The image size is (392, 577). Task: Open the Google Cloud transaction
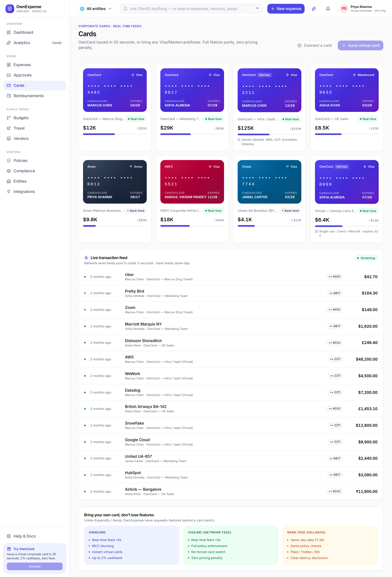[x=231, y=442]
